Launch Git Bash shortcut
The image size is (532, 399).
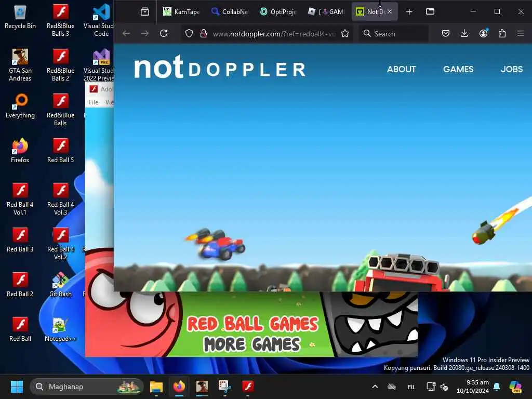pos(60,285)
